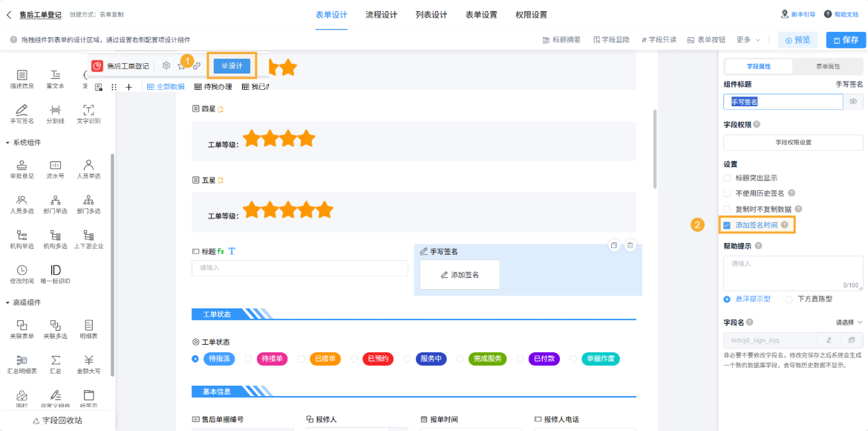This screenshot has height=431, width=868.
Task: Click the 预览 button
Action: [797, 40]
